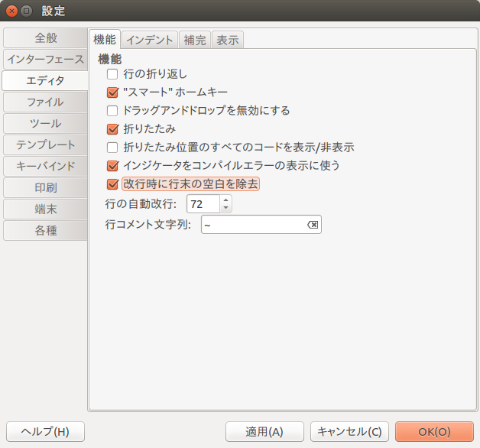Image resolution: width=480 pixels, height=448 pixels.
Task: Toggle 改行時に行末の空白を除去 checkbox
Action: coord(112,184)
